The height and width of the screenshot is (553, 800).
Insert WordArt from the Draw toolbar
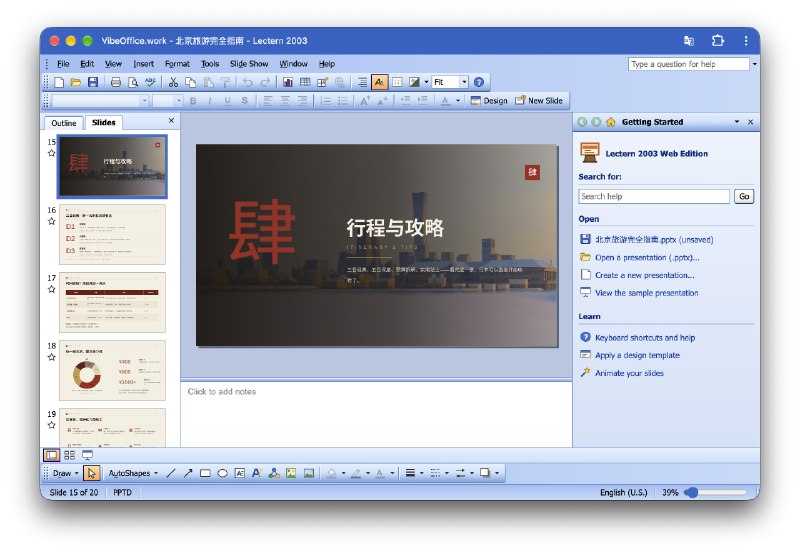click(x=257, y=473)
